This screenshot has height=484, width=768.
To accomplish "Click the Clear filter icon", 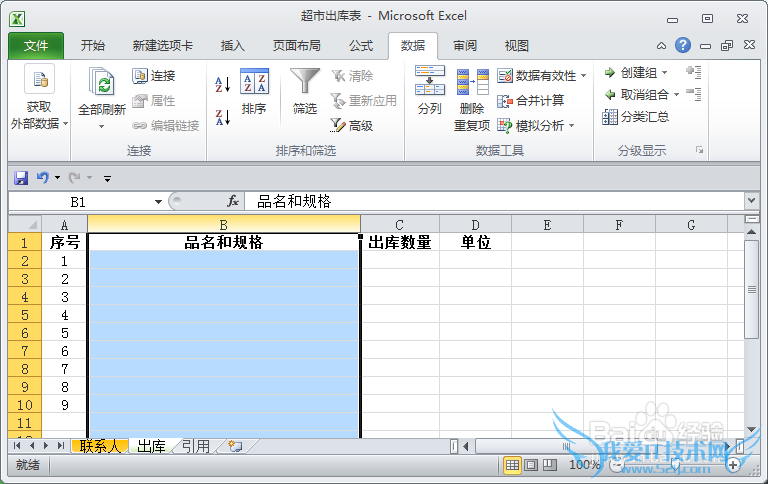I will pos(338,76).
